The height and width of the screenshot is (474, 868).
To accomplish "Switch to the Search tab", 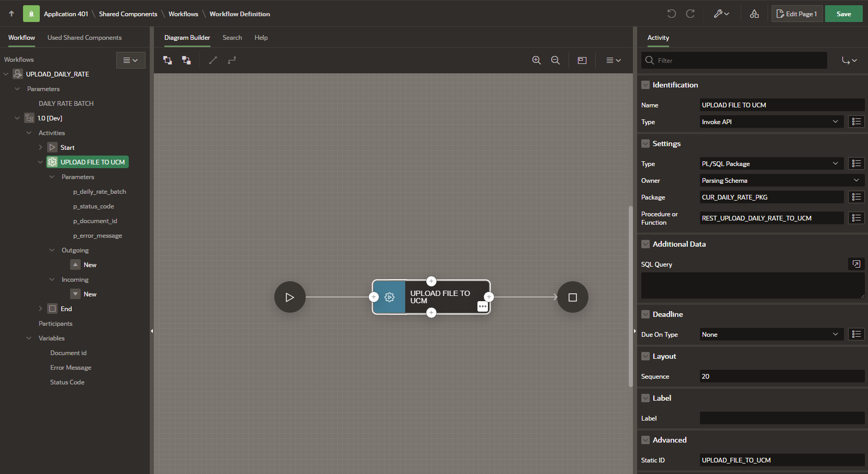I will pyautogui.click(x=232, y=38).
